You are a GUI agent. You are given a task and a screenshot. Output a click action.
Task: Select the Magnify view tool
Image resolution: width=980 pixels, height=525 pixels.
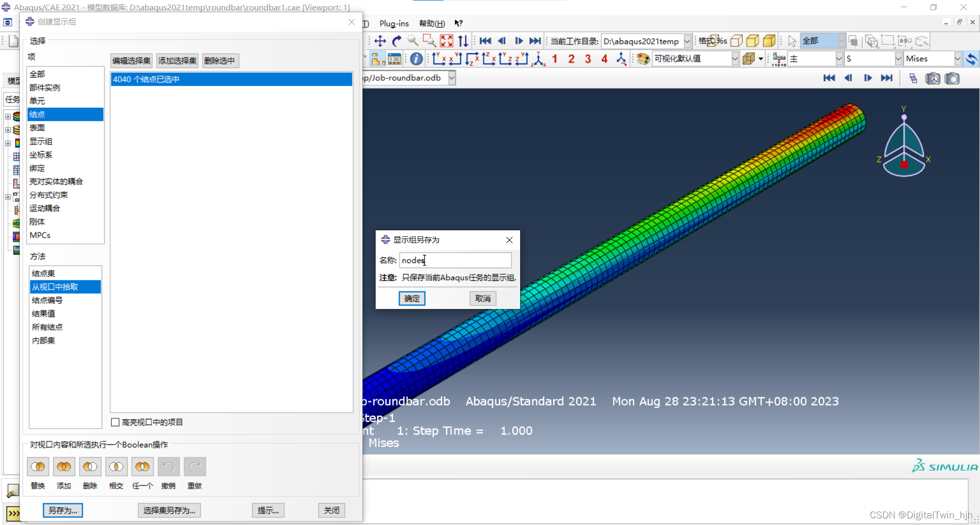pos(413,41)
